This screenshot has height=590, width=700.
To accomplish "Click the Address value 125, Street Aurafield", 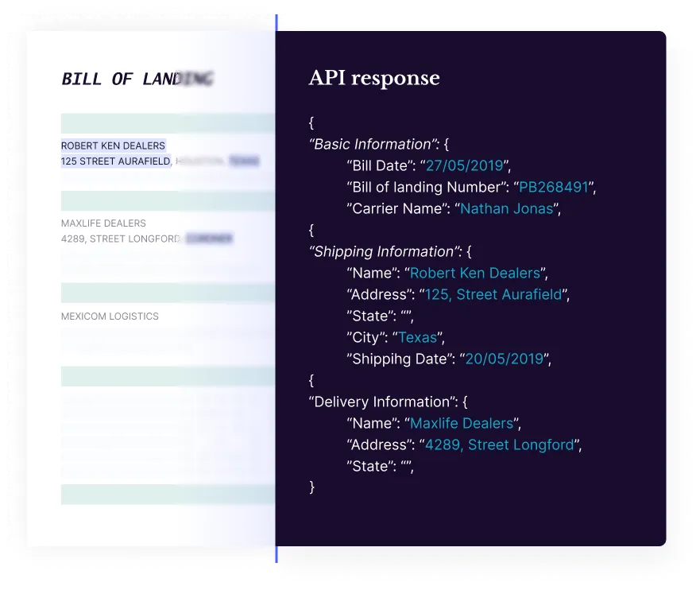I will point(495,294).
